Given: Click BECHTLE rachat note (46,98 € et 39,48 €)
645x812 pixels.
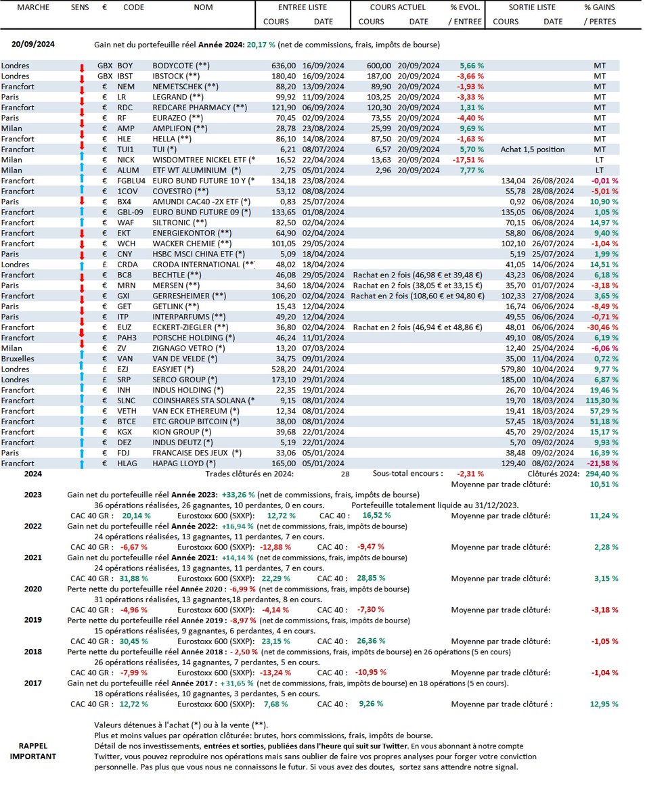Looking at the screenshot, I should (x=419, y=275).
